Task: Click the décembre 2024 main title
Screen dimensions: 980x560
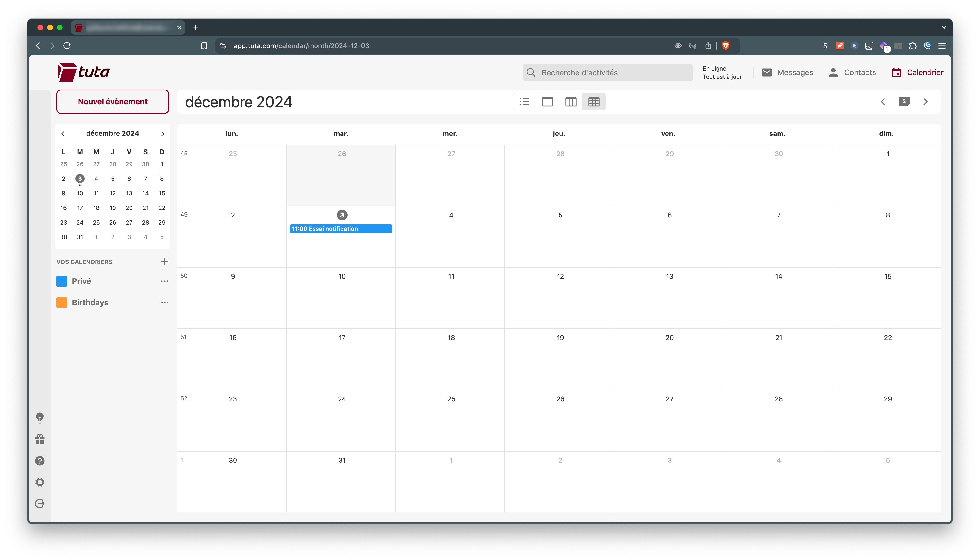Action: point(239,102)
